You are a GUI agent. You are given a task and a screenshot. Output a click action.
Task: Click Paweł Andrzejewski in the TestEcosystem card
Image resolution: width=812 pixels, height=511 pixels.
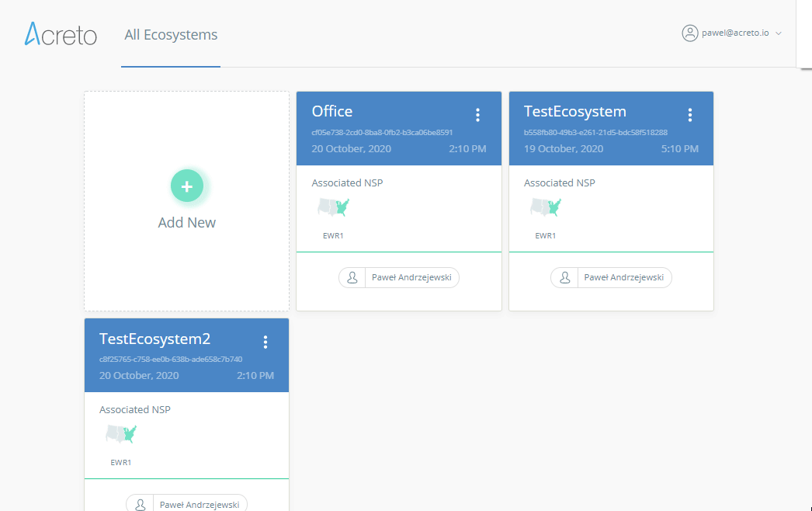point(624,278)
